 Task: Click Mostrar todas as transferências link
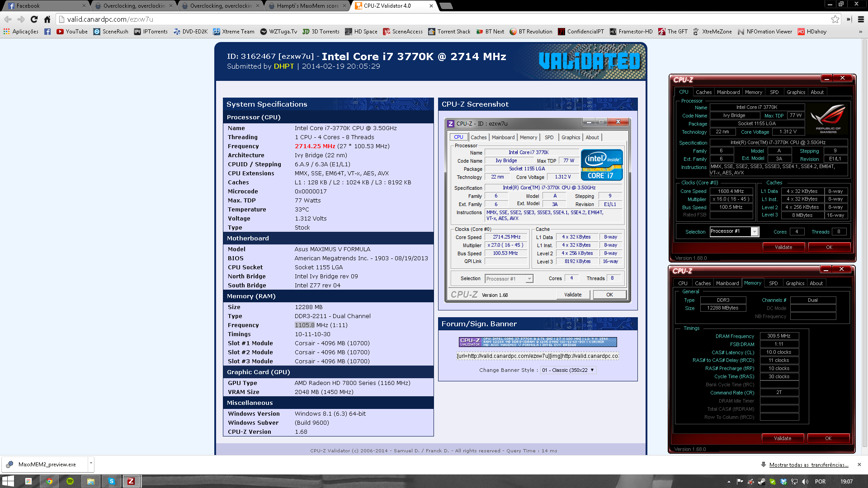point(808,465)
